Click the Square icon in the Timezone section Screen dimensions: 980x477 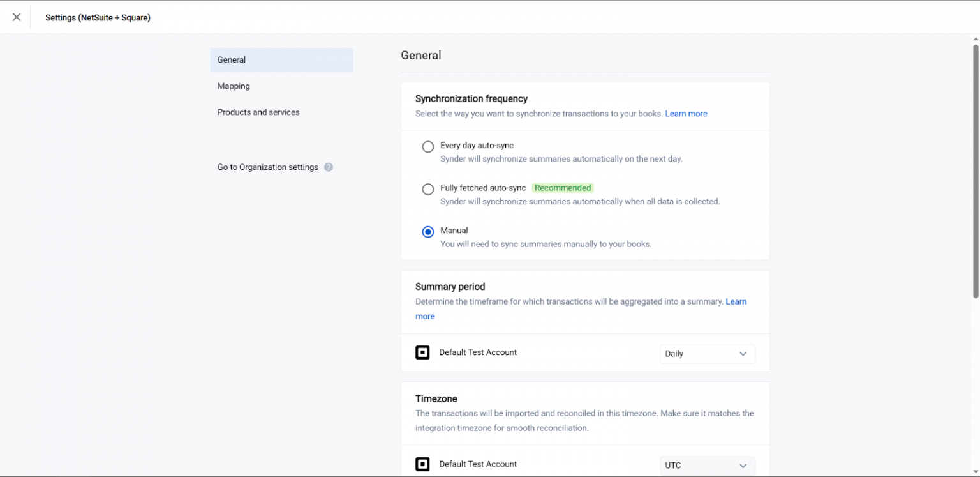coord(422,464)
